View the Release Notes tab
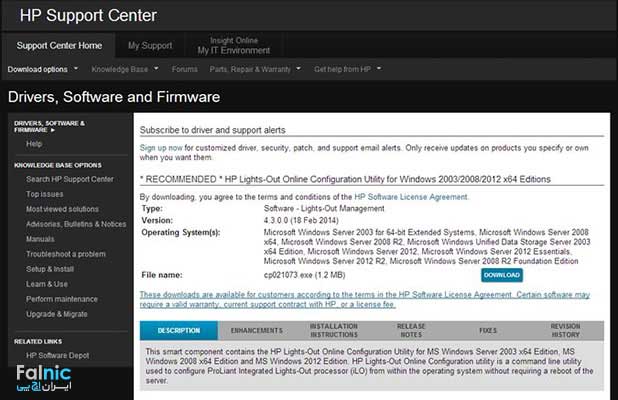The height and width of the screenshot is (400, 618). (410, 330)
